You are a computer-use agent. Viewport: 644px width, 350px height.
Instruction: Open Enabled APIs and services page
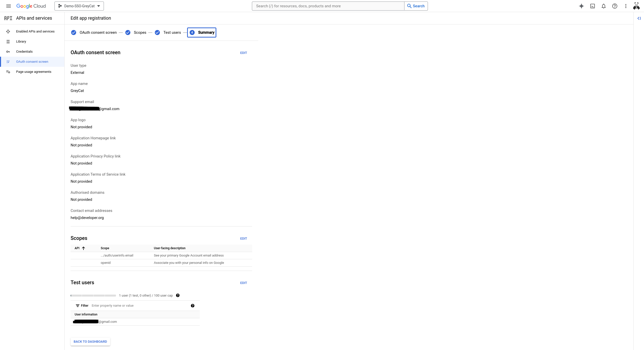click(32, 31)
